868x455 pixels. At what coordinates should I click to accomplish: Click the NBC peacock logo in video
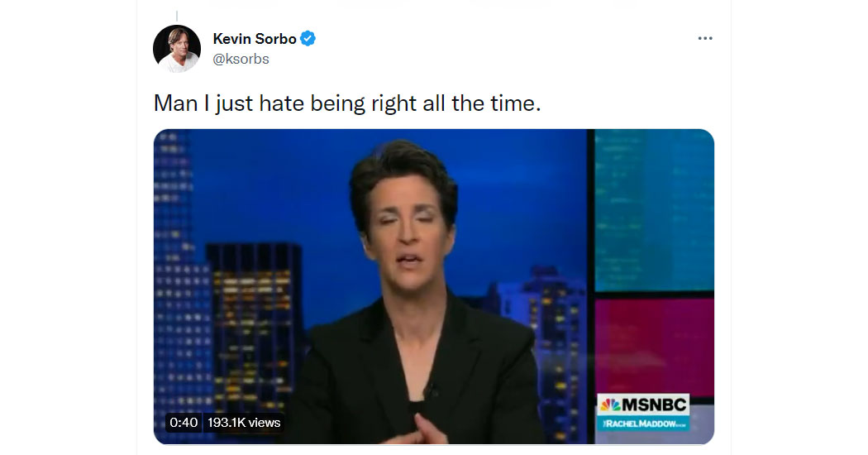coord(610,405)
